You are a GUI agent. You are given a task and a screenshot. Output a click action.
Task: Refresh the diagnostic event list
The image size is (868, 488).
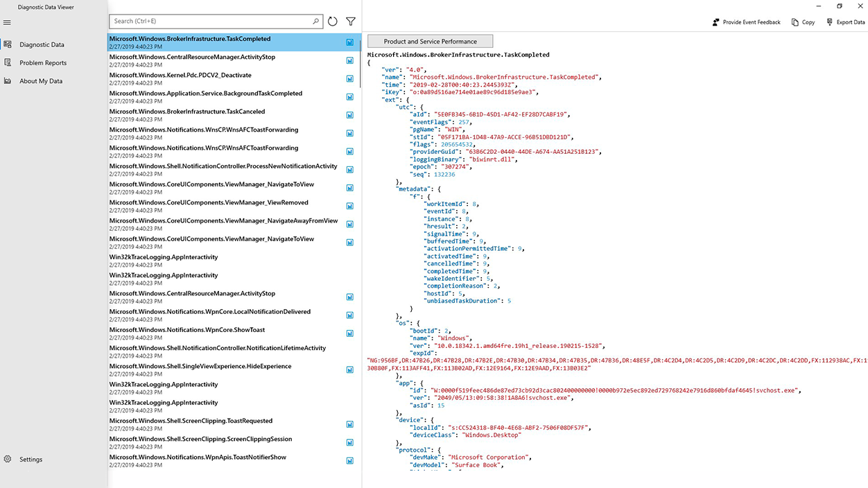click(332, 21)
